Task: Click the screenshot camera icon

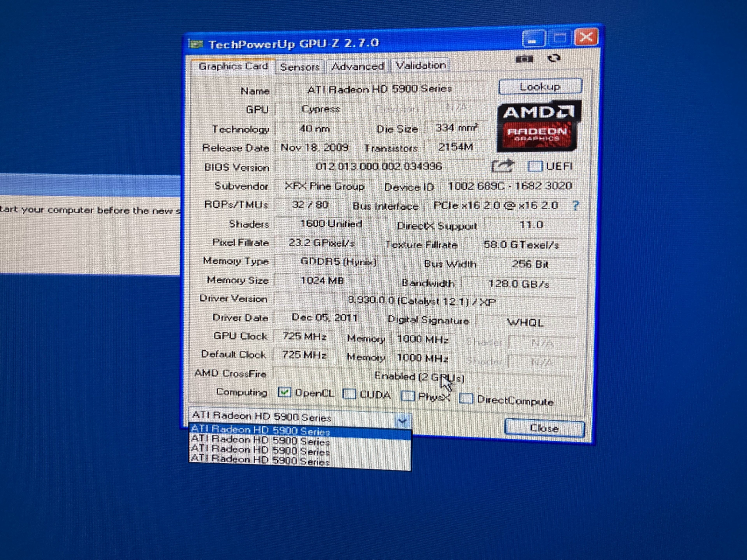Action: (524, 59)
